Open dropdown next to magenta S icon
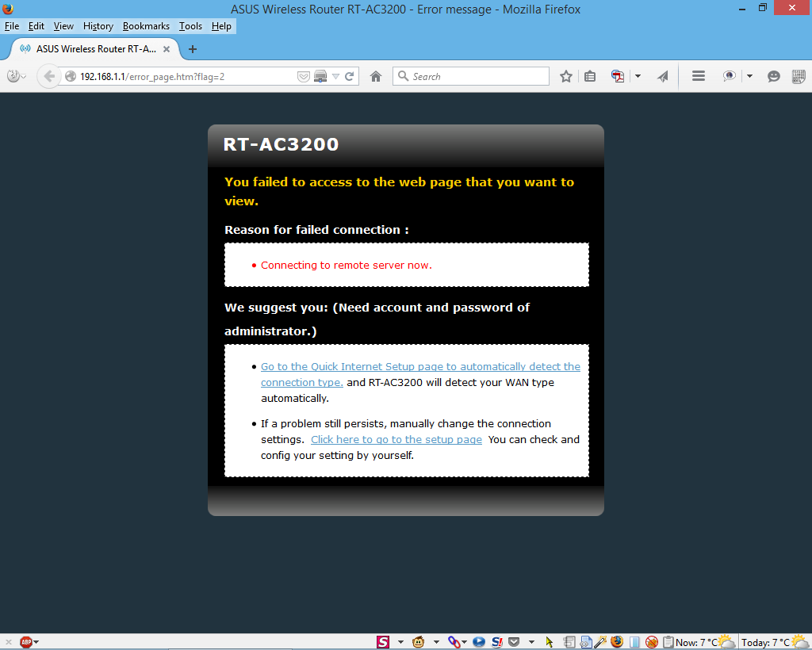 (400, 642)
